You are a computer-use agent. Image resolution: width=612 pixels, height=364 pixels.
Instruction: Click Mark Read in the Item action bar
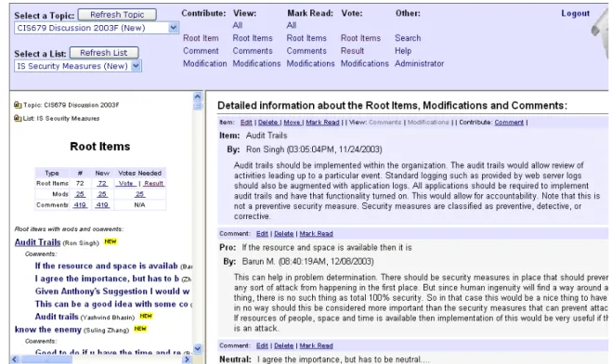tap(323, 123)
